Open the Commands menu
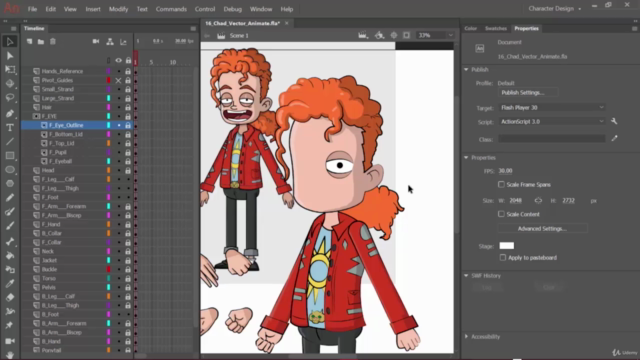This screenshot has height=360, width=640. (x=171, y=9)
